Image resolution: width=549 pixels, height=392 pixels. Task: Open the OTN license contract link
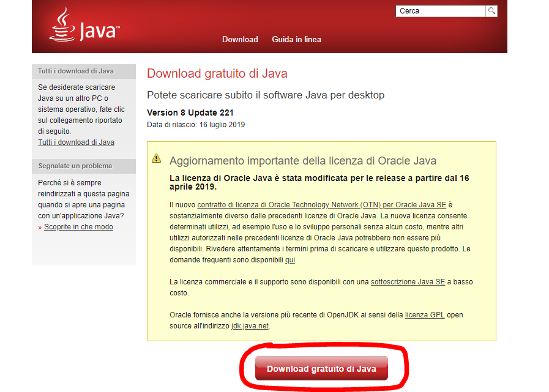coord(322,205)
